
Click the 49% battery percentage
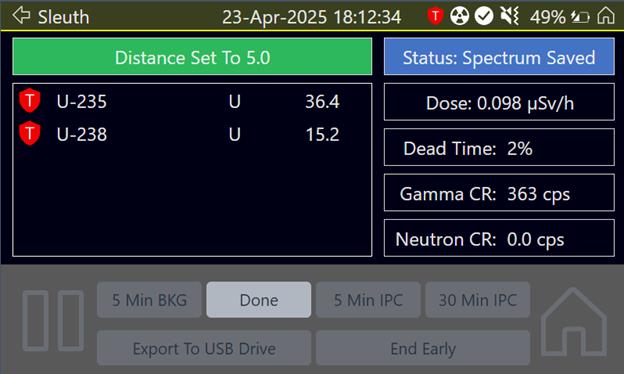pyautogui.click(x=547, y=17)
